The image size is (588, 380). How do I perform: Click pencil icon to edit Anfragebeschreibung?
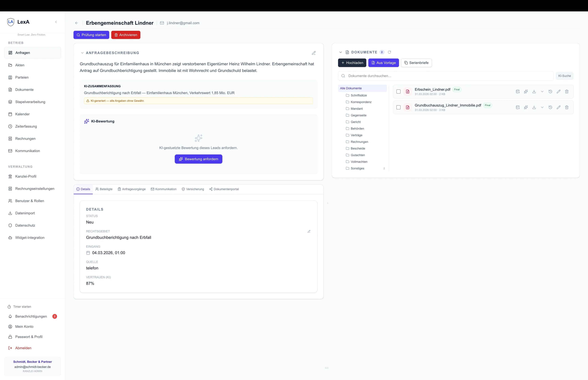[314, 53]
